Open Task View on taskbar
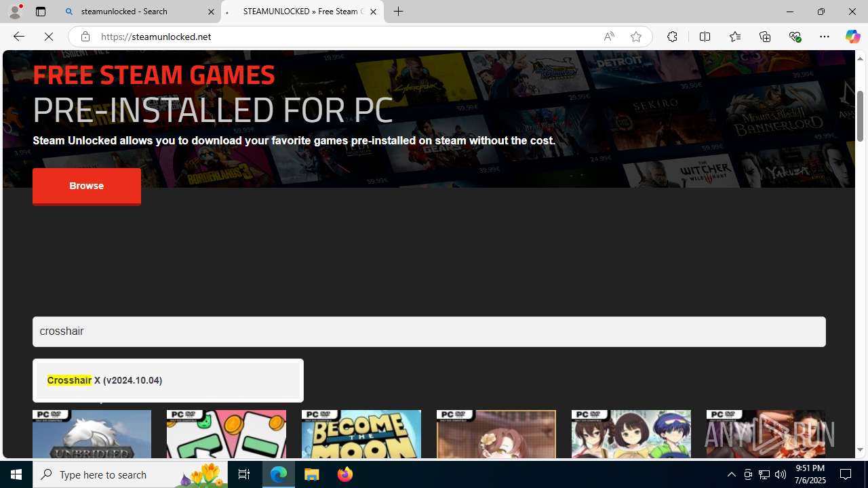The image size is (868, 488). (244, 474)
